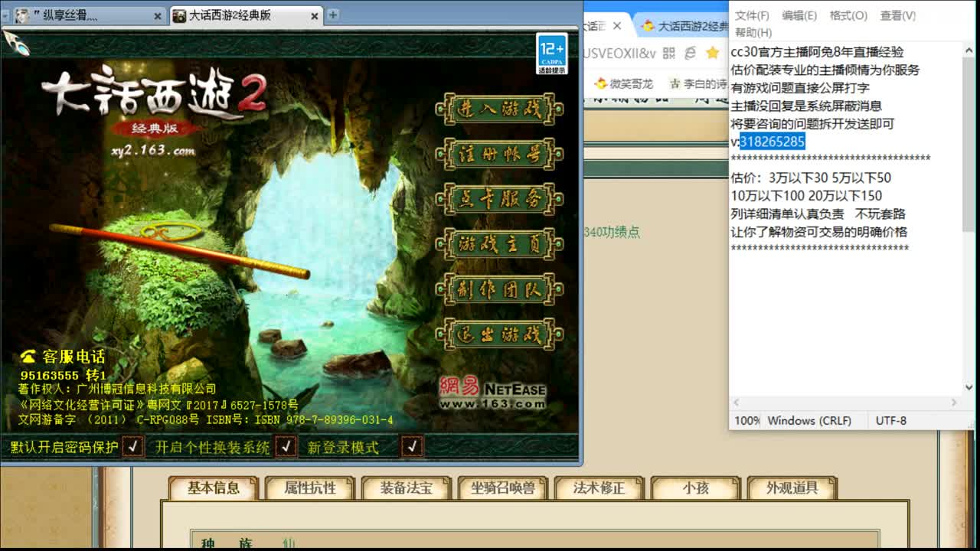Open the 格式(O) menu in Notepad
Screen dimensions: 980x551
pos(848,15)
